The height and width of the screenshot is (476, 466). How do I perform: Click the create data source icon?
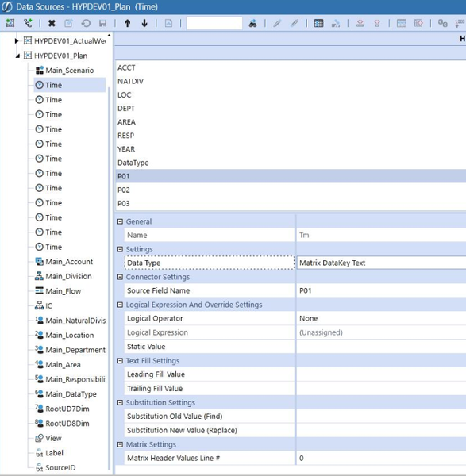[x=10, y=23]
